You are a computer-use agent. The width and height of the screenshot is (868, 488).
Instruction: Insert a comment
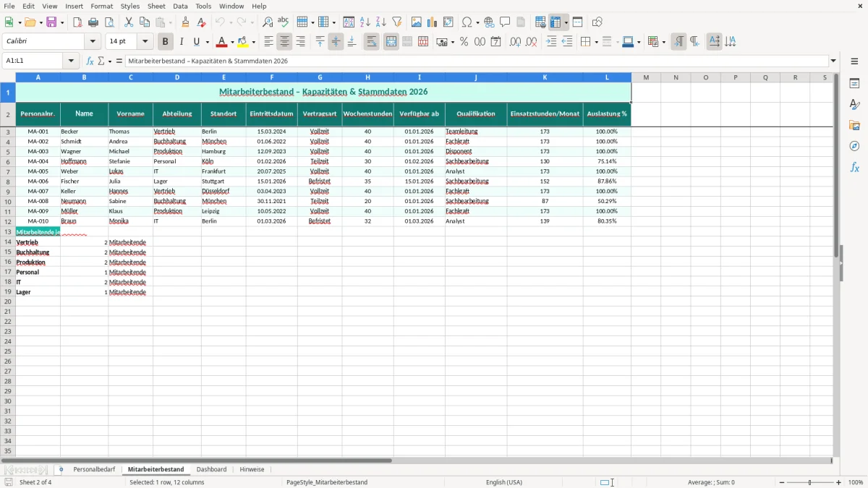coord(505,22)
